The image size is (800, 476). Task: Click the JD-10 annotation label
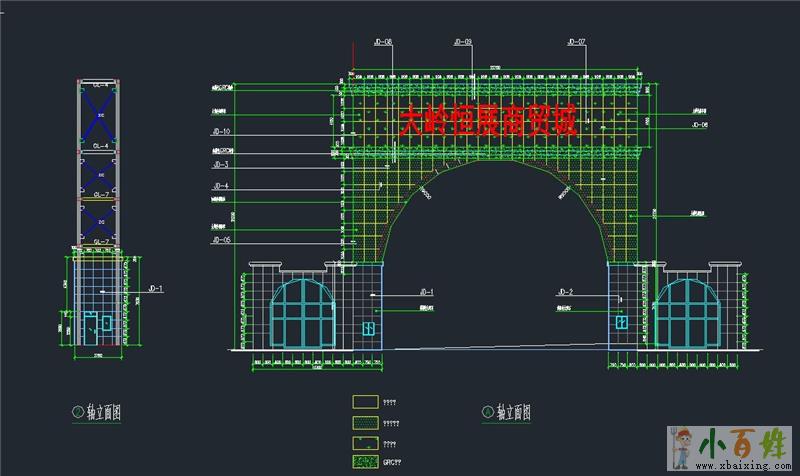(x=221, y=132)
